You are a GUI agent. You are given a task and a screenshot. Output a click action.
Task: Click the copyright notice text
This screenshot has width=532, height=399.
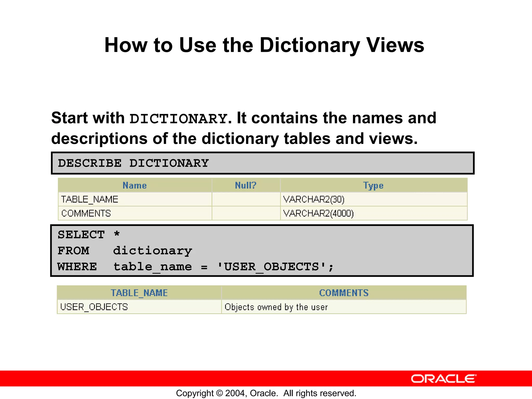[x=266, y=393]
